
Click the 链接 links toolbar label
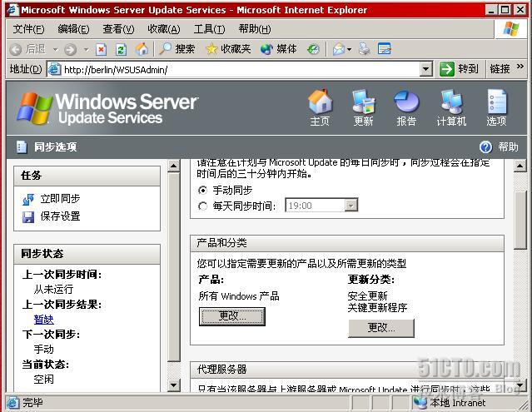tap(500, 69)
